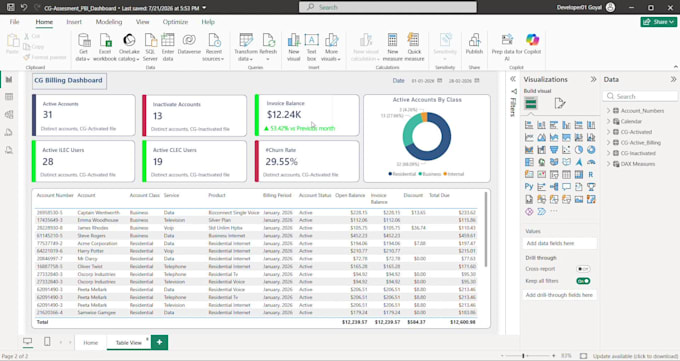Choose the Python visual (Py) icon
Viewport: 680px width, 361px height.
pos(529,187)
